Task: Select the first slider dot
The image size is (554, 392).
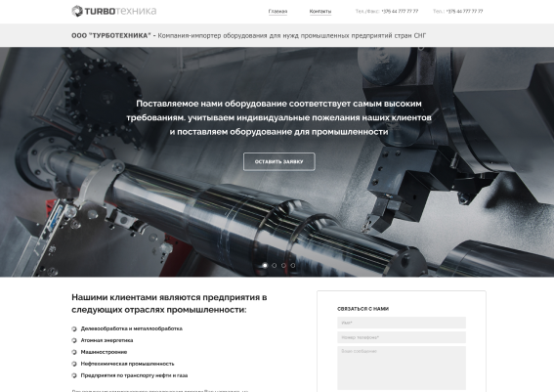Action: point(265,265)
